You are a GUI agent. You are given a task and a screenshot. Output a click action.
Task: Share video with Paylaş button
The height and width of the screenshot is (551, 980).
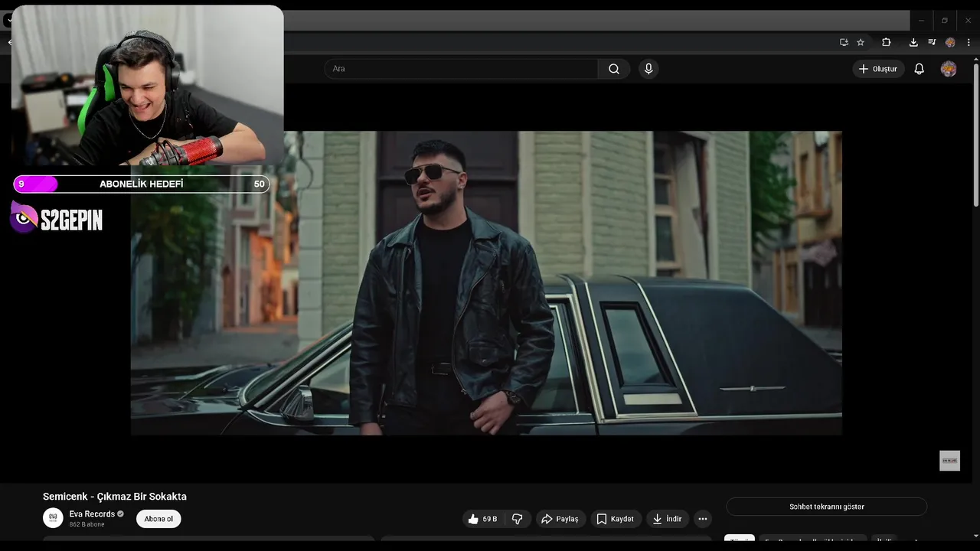[x=560, y=519]
